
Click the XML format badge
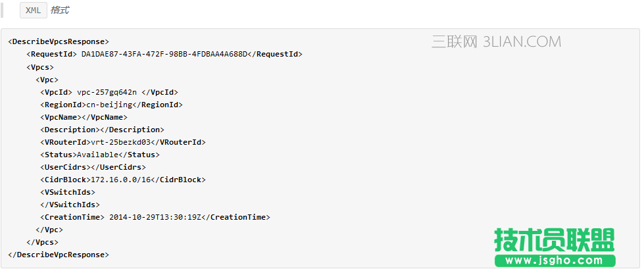point(33,10)
